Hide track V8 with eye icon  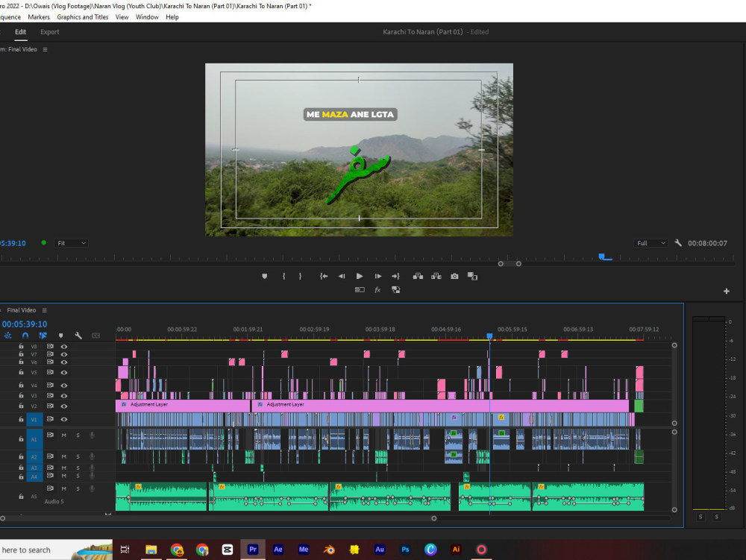click(63, 347)
